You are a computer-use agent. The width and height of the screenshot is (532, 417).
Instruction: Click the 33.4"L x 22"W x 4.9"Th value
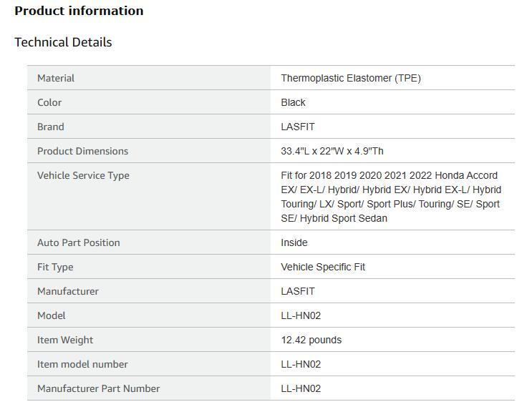click(332, 151)
